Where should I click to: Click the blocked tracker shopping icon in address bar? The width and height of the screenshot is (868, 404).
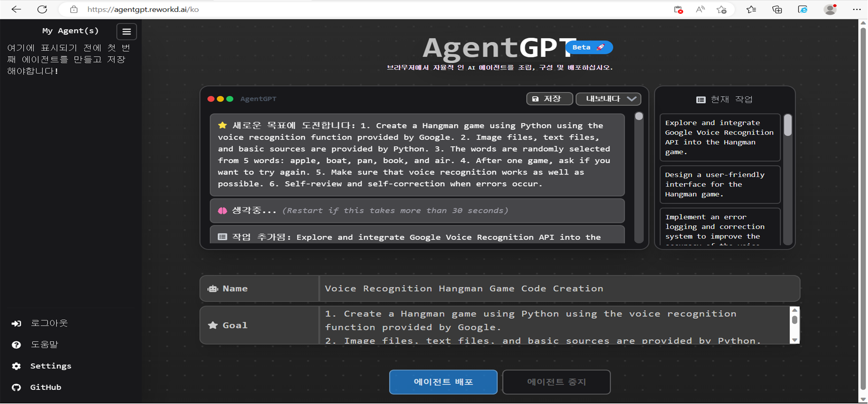coord(678,10)
